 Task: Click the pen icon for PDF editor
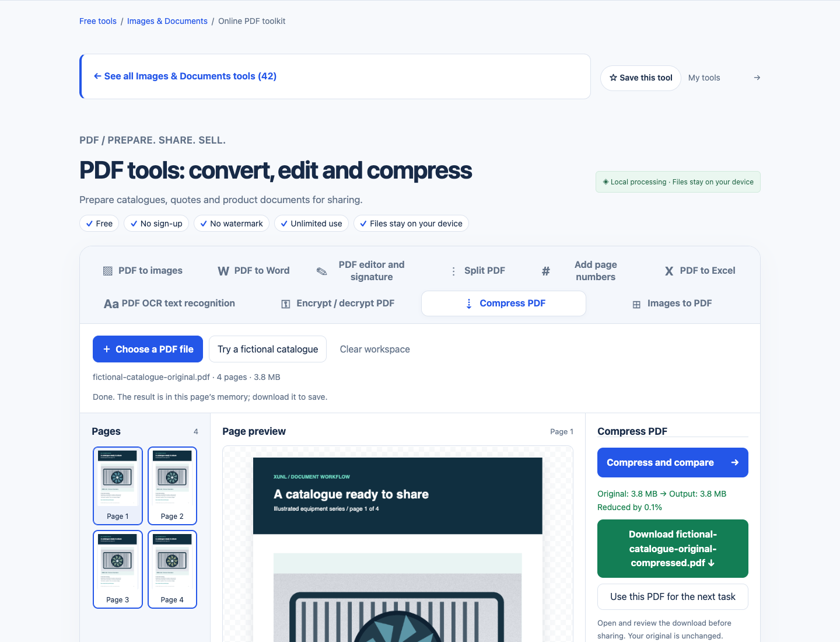pos(321,271)
